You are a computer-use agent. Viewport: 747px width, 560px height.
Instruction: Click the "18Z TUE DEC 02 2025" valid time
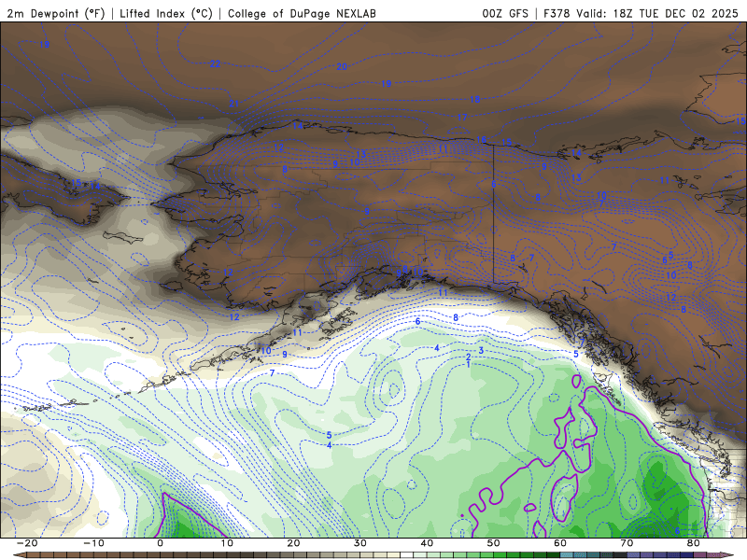675,13
